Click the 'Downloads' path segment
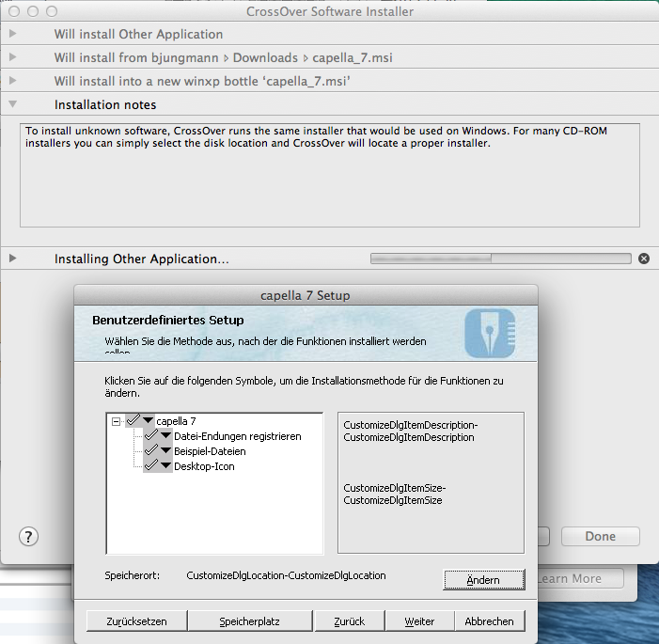This screenshot has width=659, height=644. click(265, 57)
